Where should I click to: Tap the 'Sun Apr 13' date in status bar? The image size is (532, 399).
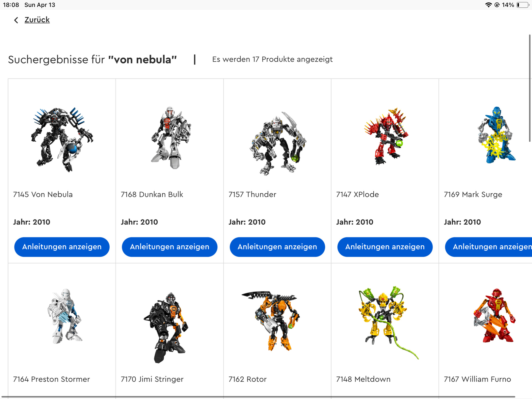(40, 5)
